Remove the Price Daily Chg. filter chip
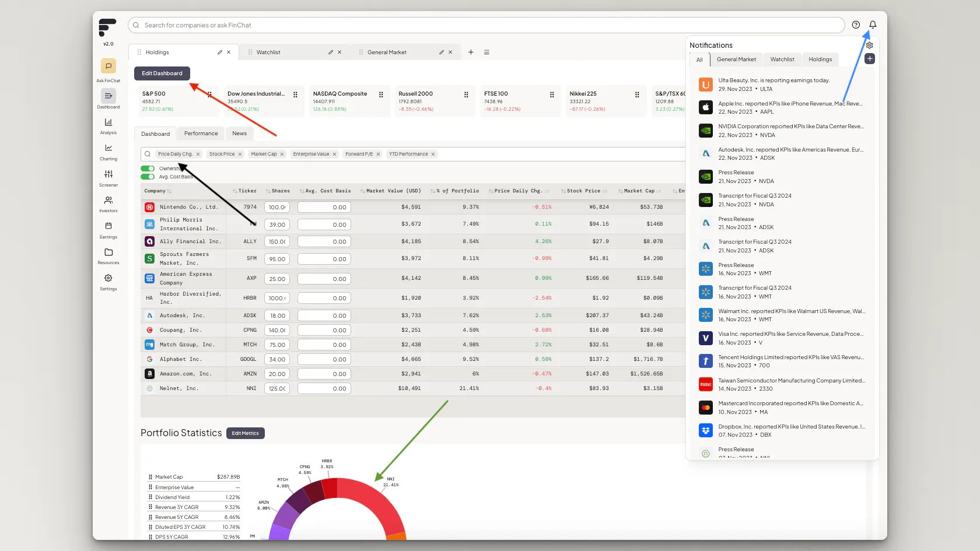Image resolution: width=980 pixels, height=551 pixels. click(x=198, y=155)
